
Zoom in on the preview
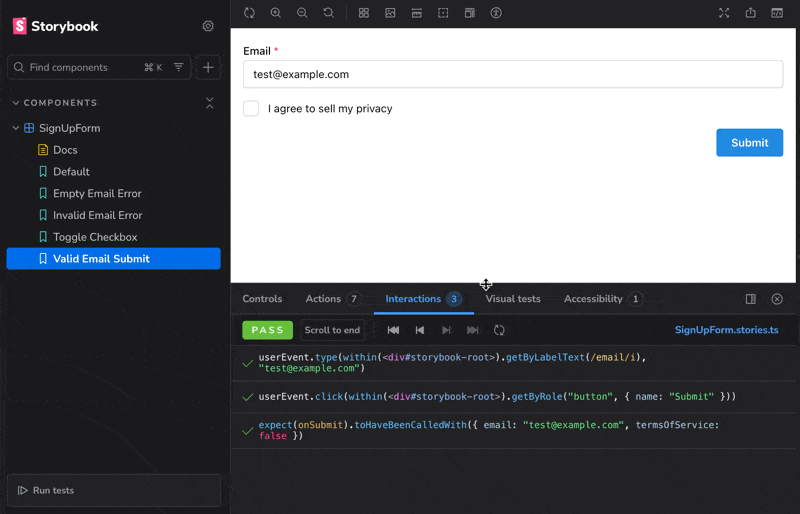276,13
